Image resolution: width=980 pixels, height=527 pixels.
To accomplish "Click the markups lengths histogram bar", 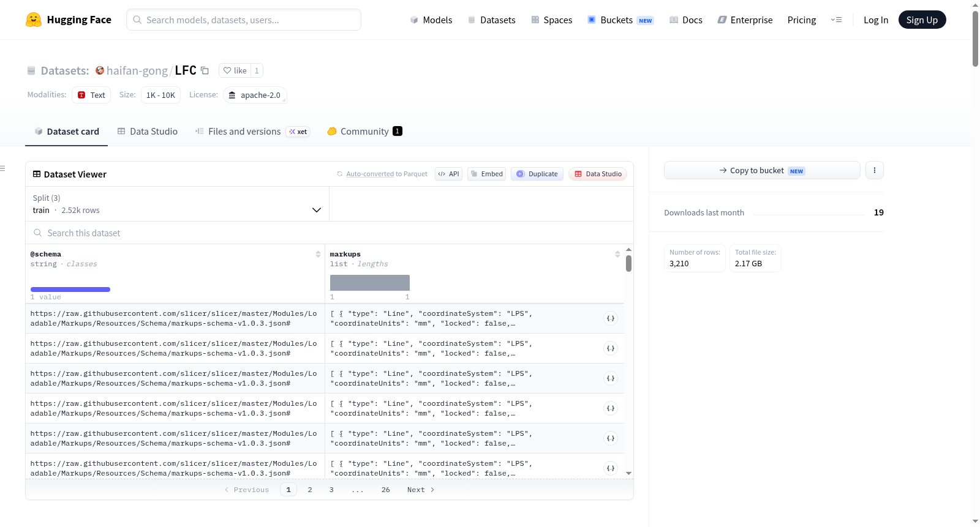I will (370, 283).
